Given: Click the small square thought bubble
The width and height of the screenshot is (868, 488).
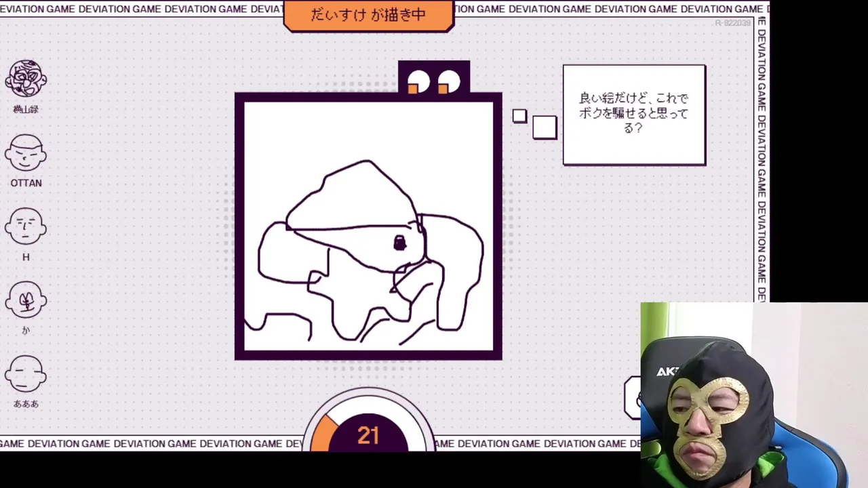Looking at the screenshot, I should tap(519, 117).
